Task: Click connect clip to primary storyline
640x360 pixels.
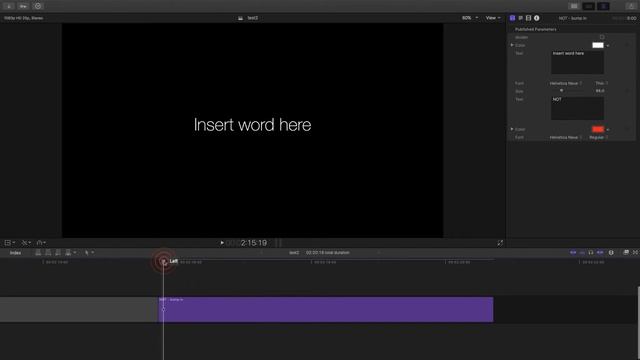Action: click(38, 253)
